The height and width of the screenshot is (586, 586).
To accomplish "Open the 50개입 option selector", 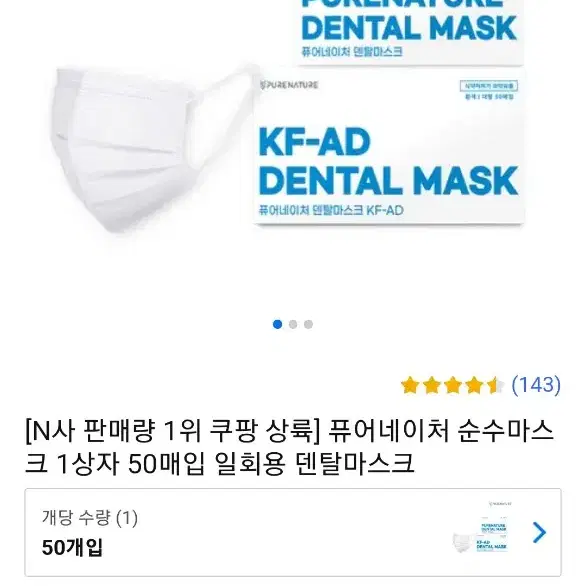I will (293, 533).
